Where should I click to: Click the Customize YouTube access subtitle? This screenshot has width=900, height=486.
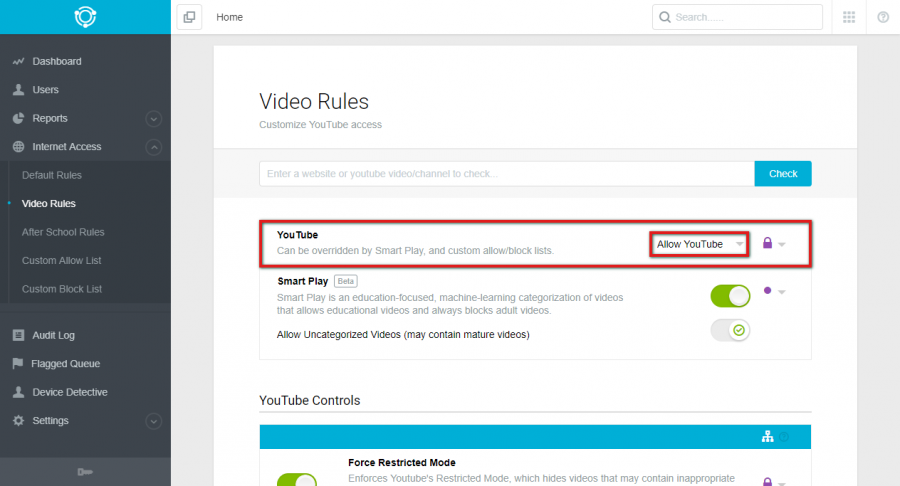point(320,125)
